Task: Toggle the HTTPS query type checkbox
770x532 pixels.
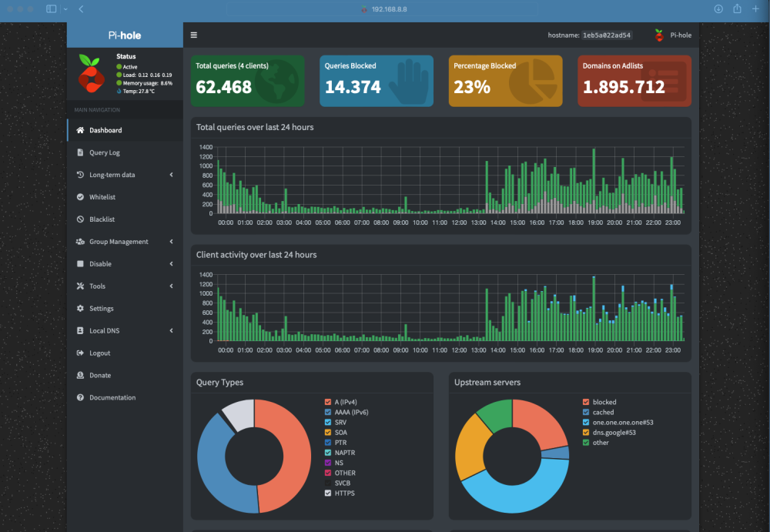Action: (328, 494)
